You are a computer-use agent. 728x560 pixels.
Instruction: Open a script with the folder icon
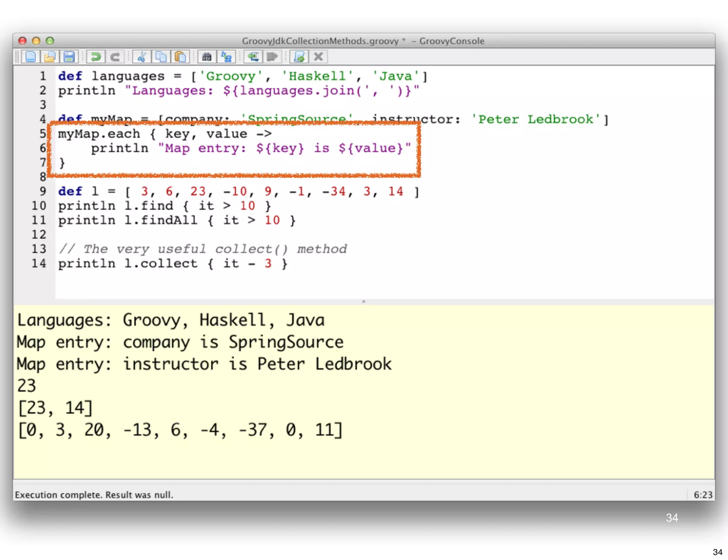[x=50, y=57]
